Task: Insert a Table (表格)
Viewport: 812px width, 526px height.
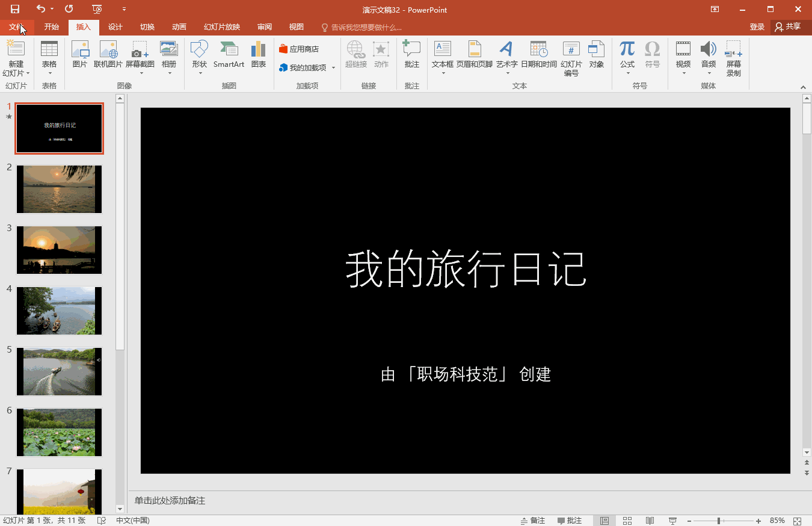Action: [x=49, y=58]
